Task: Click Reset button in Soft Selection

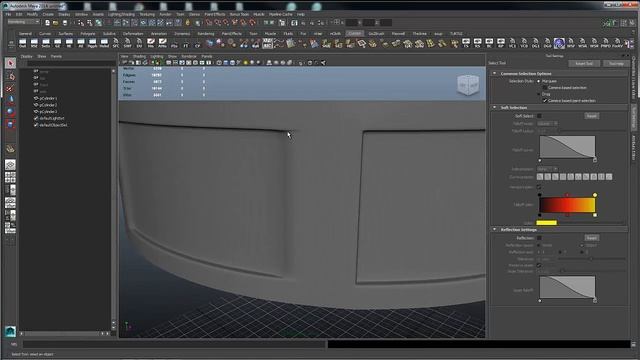Action: click(591, 116)
